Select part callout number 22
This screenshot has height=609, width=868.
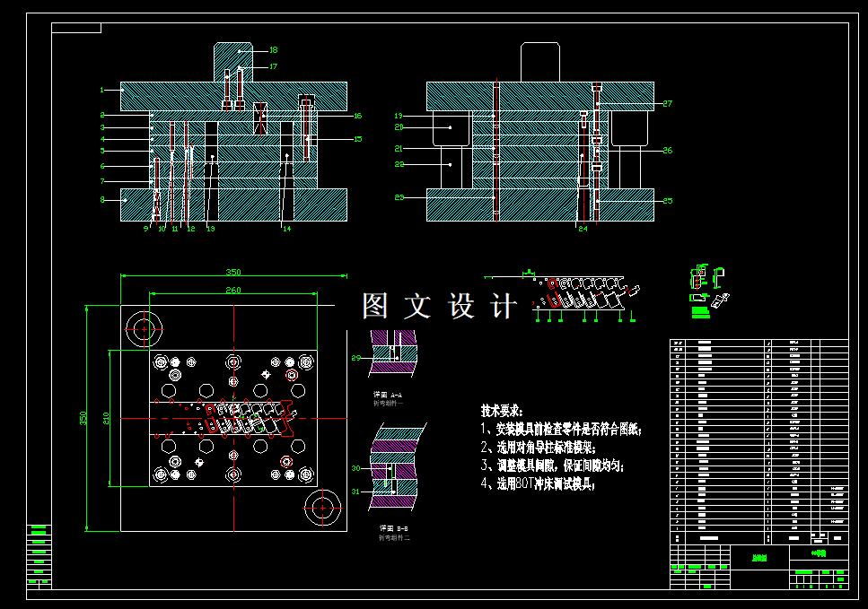(399, 165)
